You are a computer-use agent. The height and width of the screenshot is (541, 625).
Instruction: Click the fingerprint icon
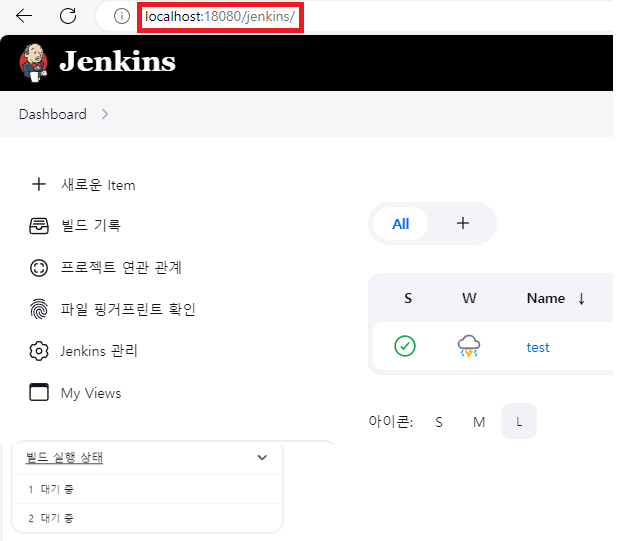click(x=39, y=309)
